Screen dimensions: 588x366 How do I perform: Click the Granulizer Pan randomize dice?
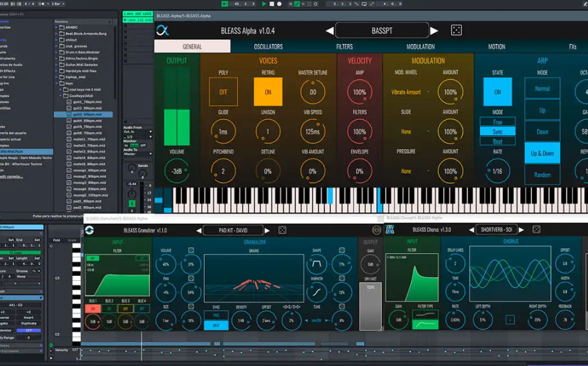tap(191, 278)
